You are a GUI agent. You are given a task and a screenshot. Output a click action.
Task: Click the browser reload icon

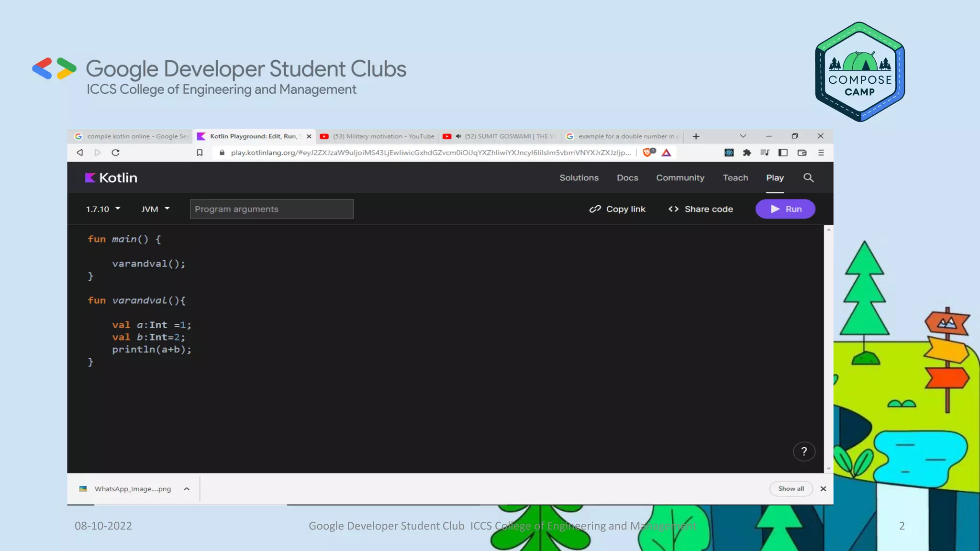point(115,153)
